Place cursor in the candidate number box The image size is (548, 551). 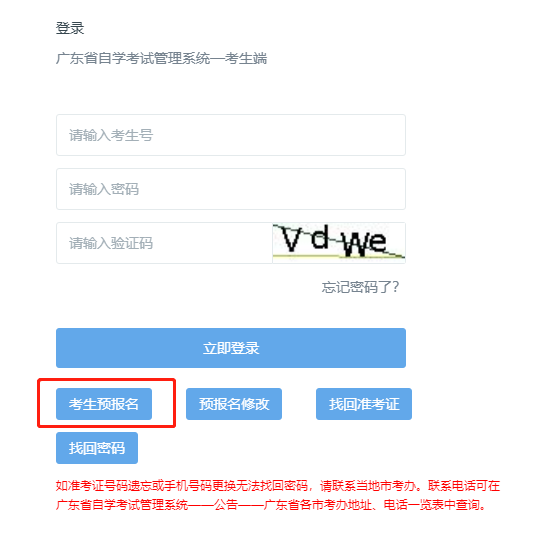tap(231, 135)
